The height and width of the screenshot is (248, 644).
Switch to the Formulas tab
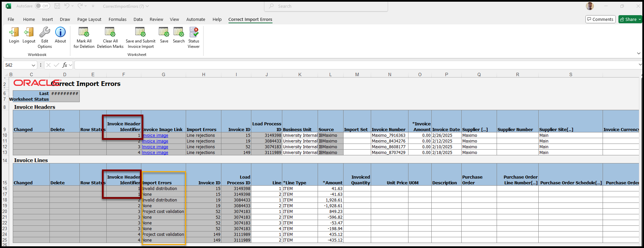[117, 20]
